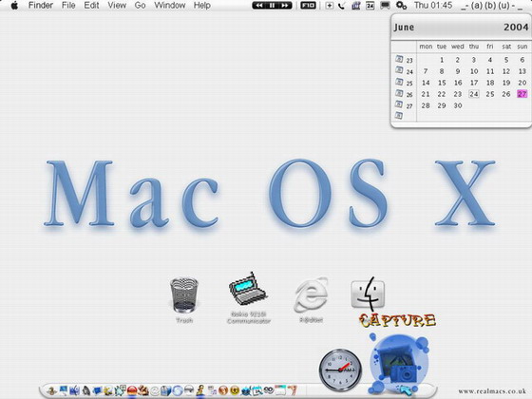Viewport: 532px width, 399px height.
Task: Open the Apple menu
Action: click(14, 6)
